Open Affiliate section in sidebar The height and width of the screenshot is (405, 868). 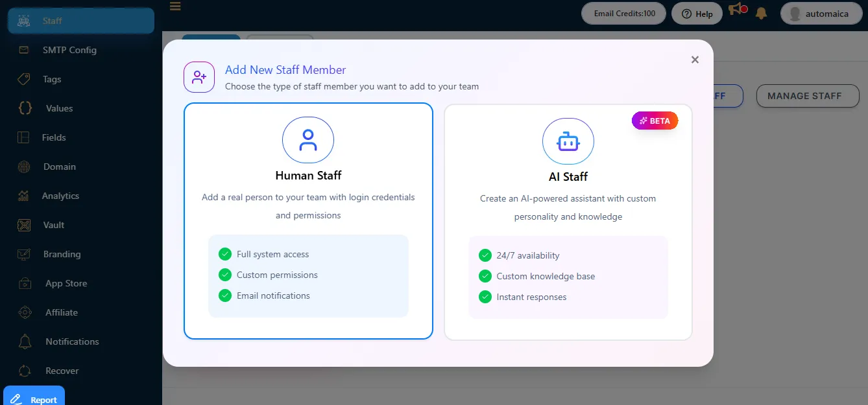61,312
